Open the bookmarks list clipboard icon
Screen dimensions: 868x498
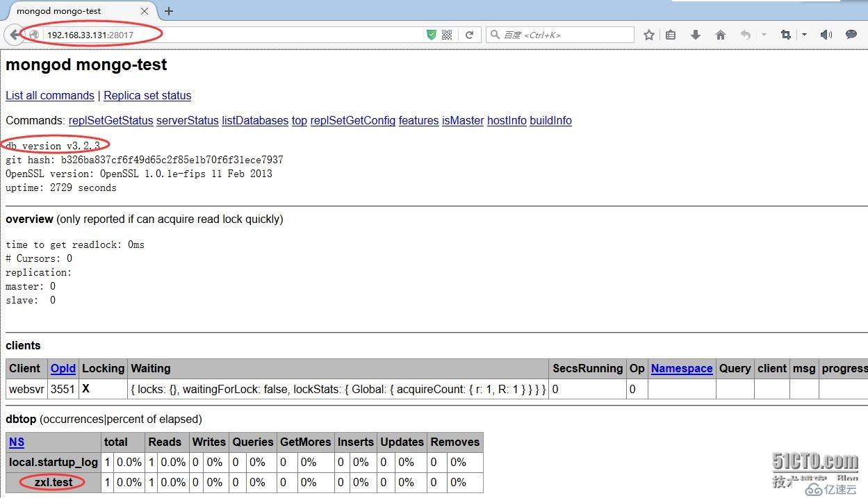[671, 35]
